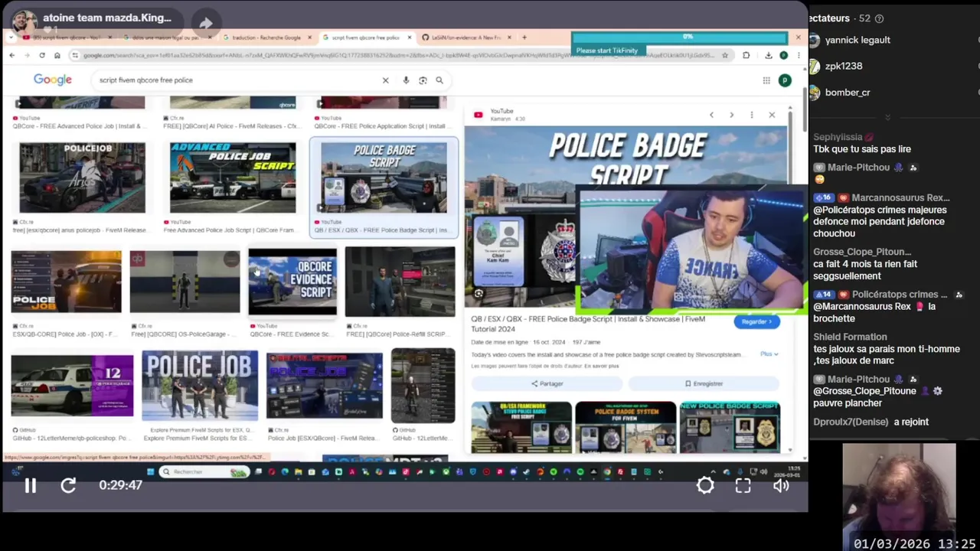Click the Enregistrer button
The image size is (980, 551).
704,383
